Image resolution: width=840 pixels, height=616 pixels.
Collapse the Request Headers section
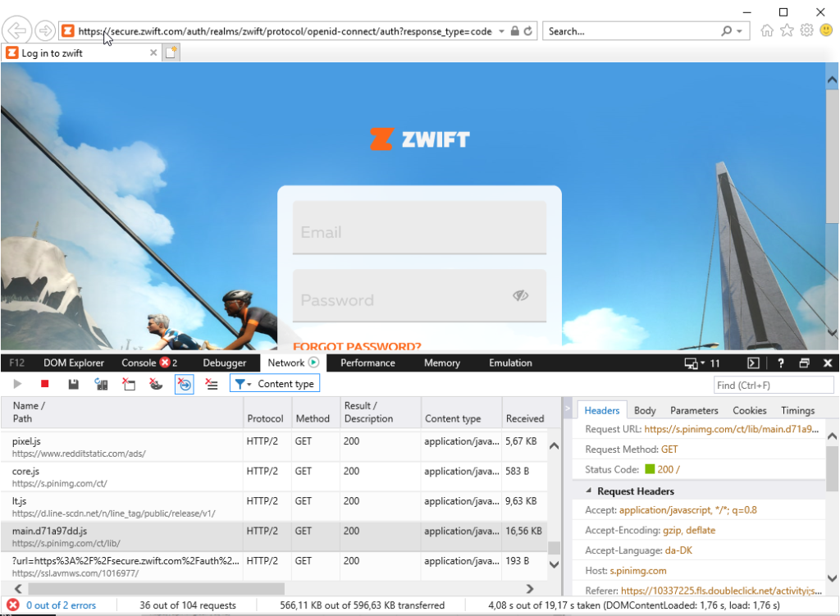588,491
